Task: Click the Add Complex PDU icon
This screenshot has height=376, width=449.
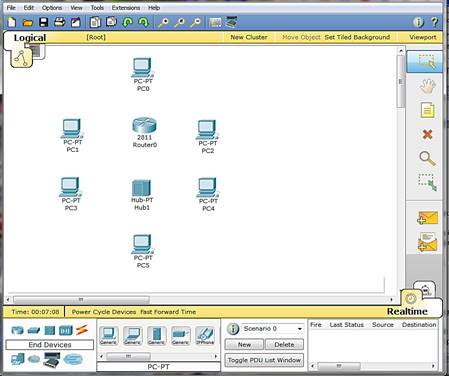Action: (x=427, y=242)
